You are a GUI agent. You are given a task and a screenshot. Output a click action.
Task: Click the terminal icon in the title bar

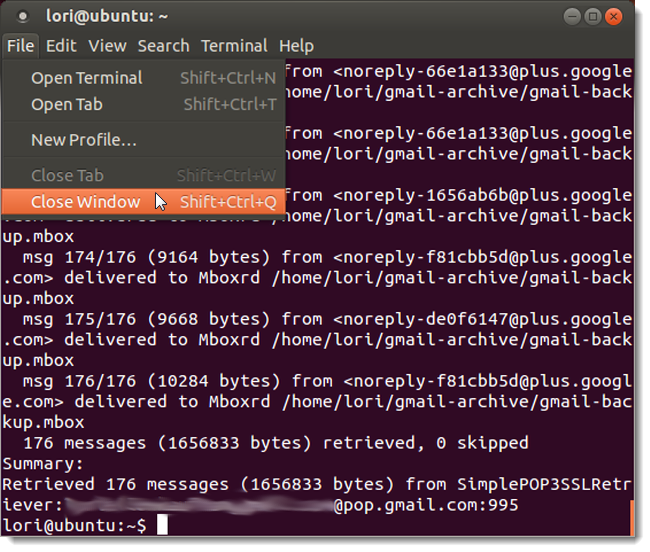[23, 17]
